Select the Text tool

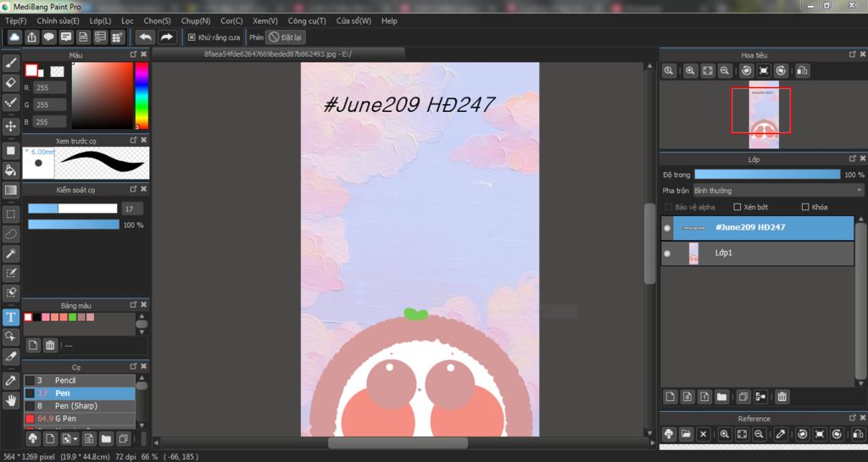coord(10,317)
